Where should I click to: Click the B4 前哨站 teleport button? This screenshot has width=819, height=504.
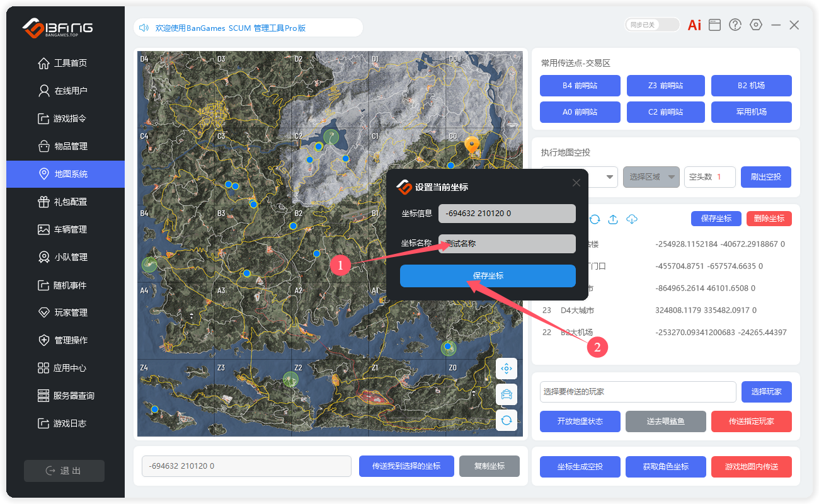[580, 86]
